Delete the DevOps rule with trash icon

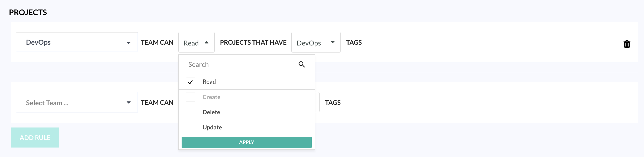pyautogui.click(x=627, y=44)
